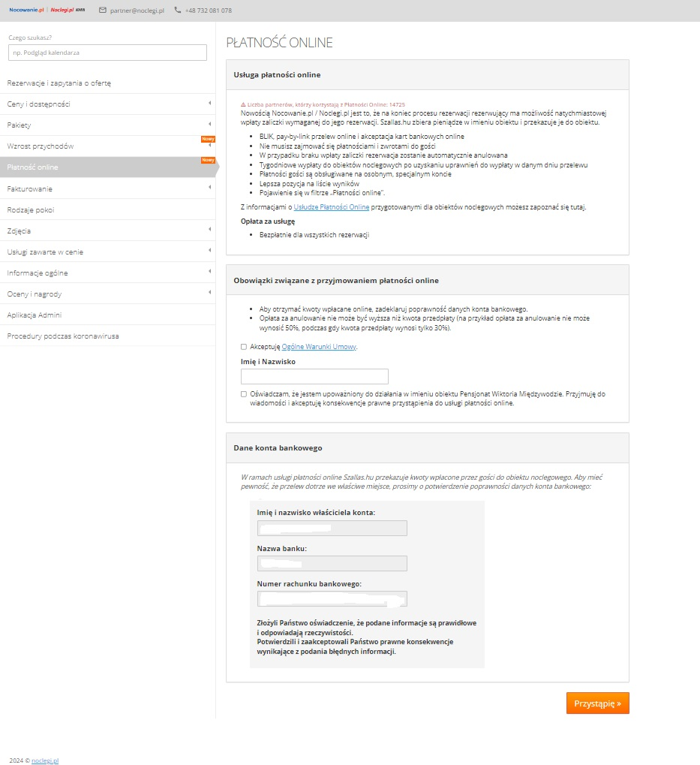Tick the Oświadczam authorization checkbox
Screen dimensions: 700x765
click(x=243, y=393)
